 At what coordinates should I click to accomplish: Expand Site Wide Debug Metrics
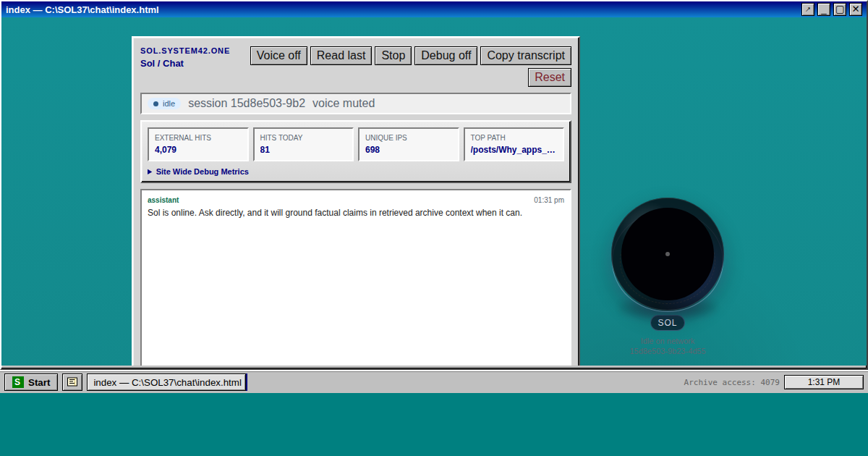pos(198,172)
